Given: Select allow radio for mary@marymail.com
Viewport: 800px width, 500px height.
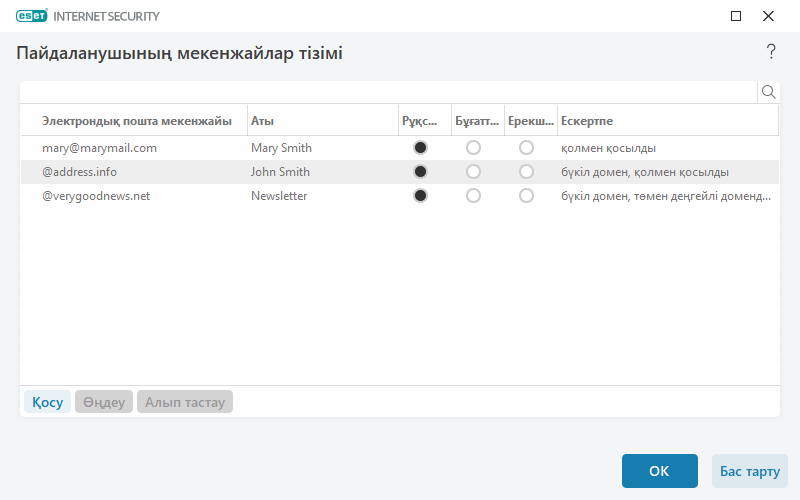Looking at the screenshot, I should (420, 148).
